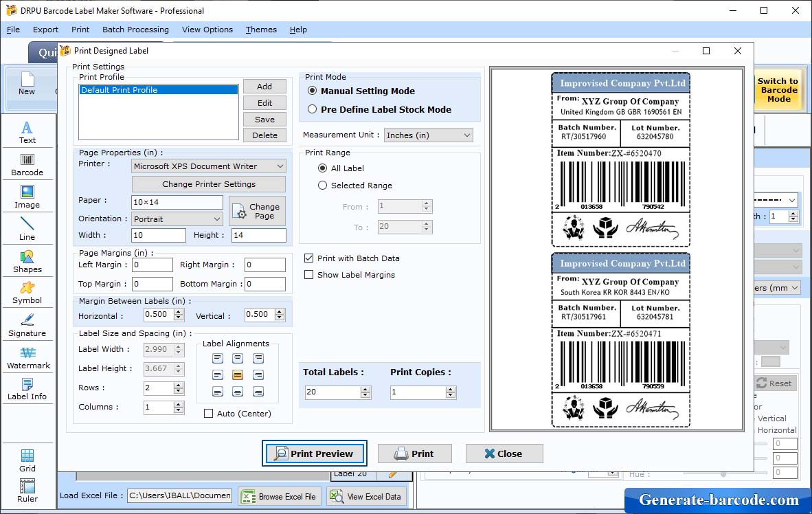Image resolution: width=812 pixels, height=514 pixels.
Task: Click Save print profile button
Action: coord(264,119)
